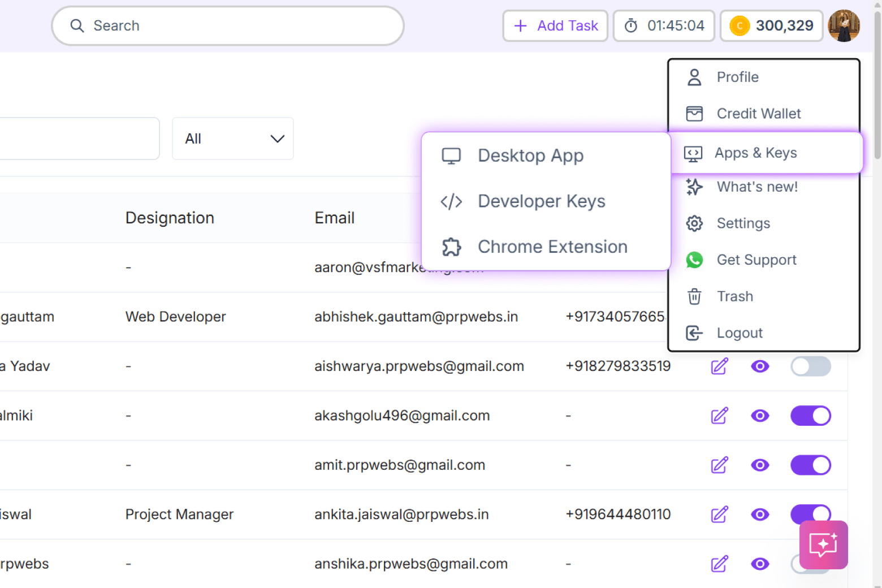Select Chrome Extension in submenu

[x=546, y=247]
